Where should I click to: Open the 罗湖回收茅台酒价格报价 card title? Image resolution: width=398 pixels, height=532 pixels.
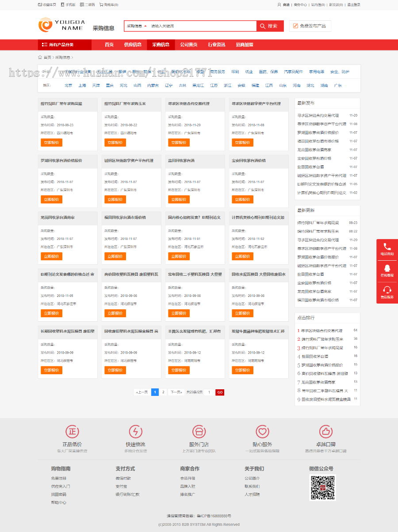[61, 160]
